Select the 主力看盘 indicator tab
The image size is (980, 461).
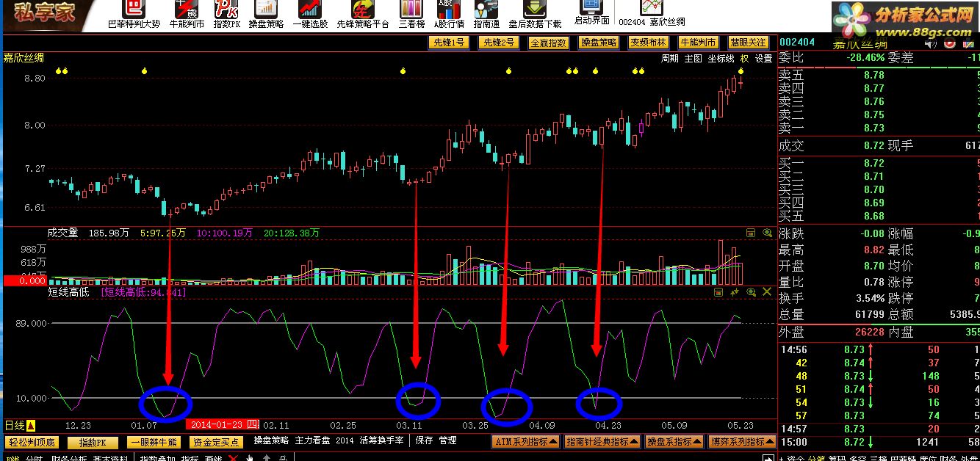tap(313, 440)
